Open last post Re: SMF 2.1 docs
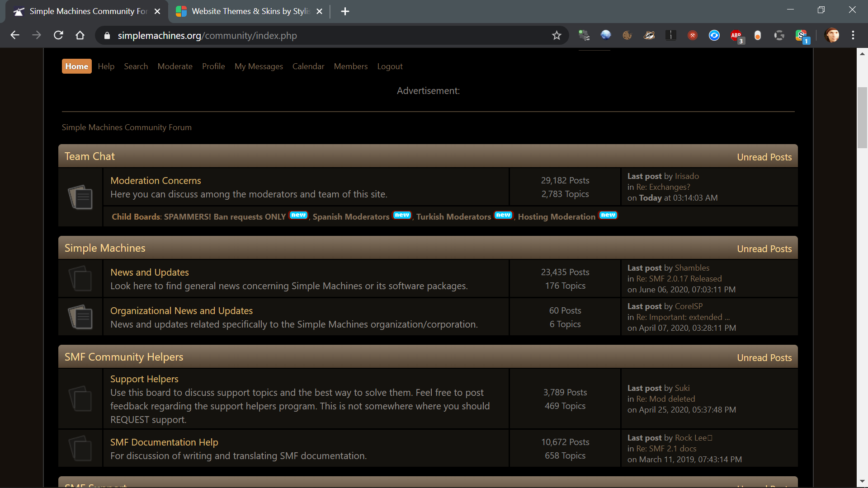Image resolution: width=868 pixels, height=488 pixels. pos(666,449)
